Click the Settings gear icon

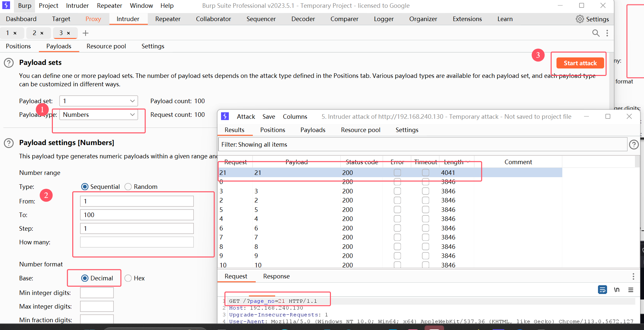[x=580, y=19]
